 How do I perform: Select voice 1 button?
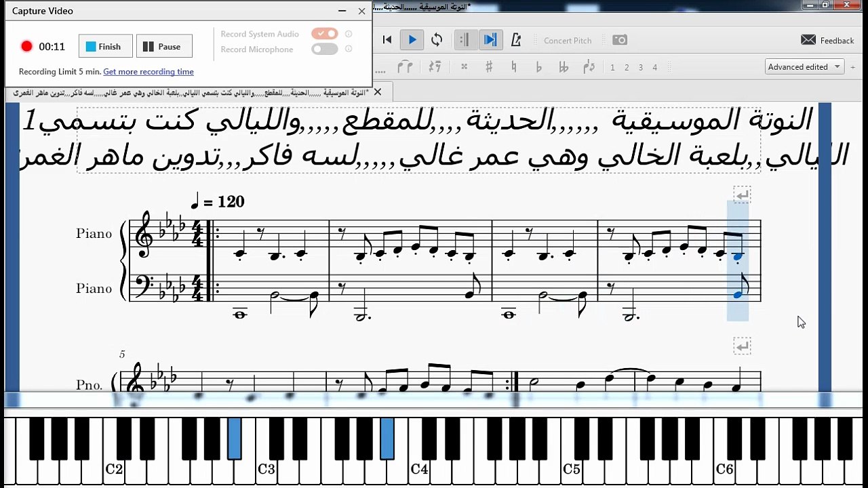coord(613,68)
